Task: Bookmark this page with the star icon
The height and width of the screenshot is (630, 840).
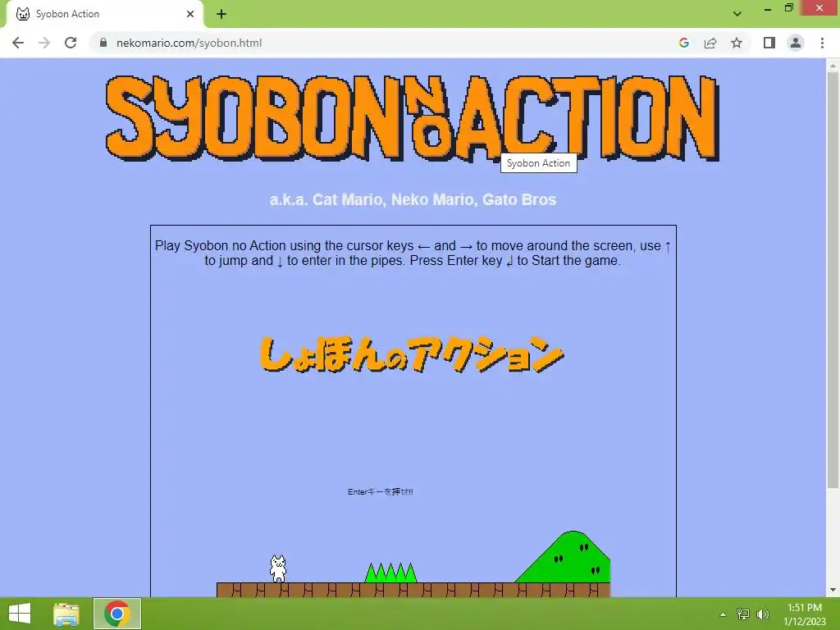Action: [737, 43]
